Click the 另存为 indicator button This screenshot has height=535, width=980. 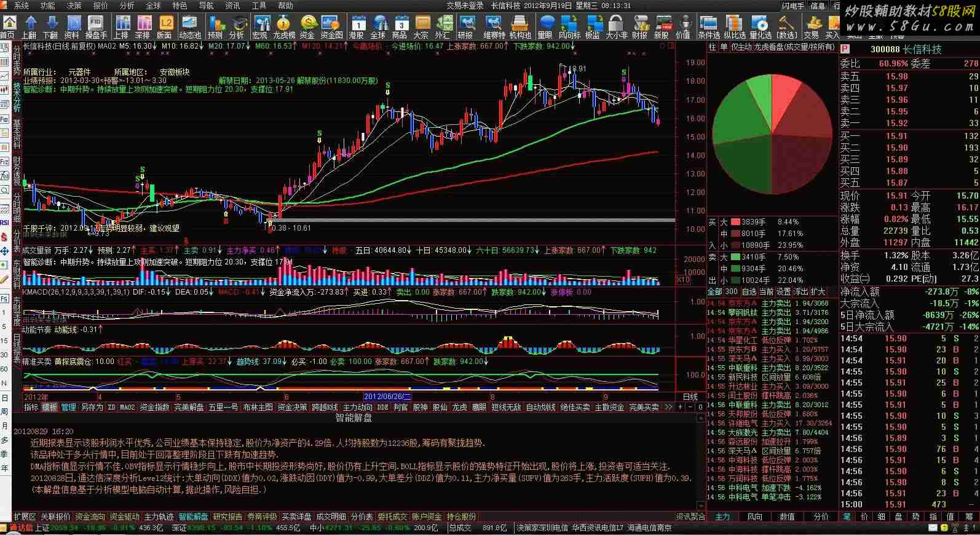tap(92, 408)
